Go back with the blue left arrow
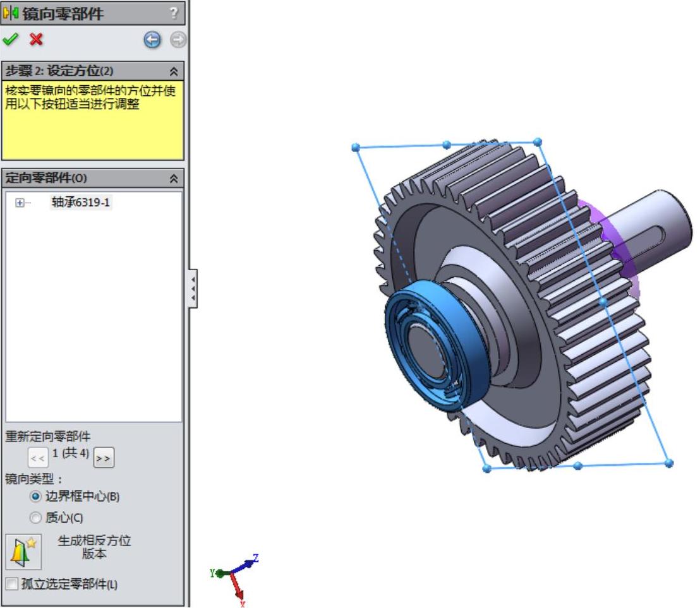The height and width of the screenshot is (608, 700). coord(152,40)
